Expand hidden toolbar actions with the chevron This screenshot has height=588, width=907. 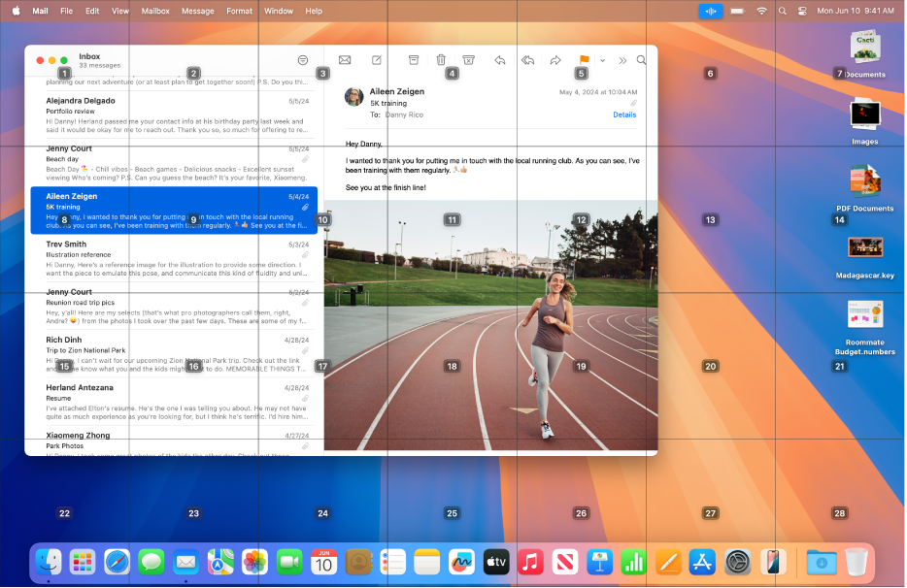tap(622, 59)
